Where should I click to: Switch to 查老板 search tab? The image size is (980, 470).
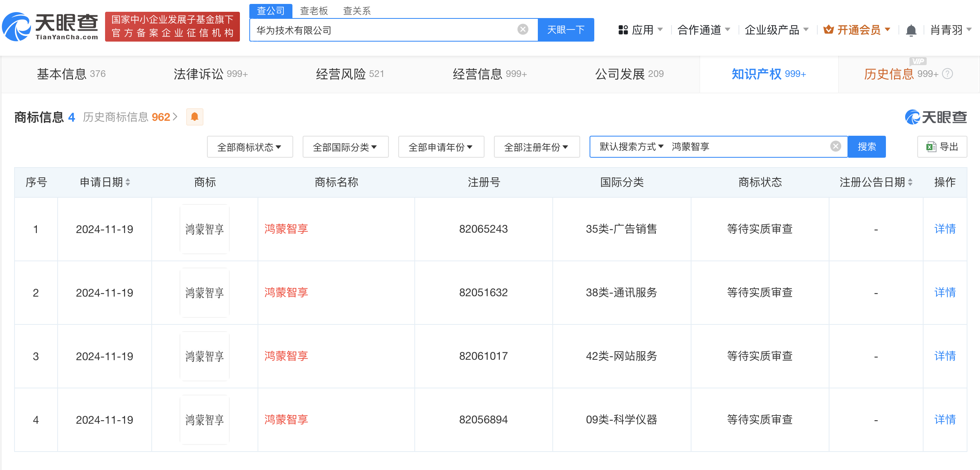coord(314,11)
